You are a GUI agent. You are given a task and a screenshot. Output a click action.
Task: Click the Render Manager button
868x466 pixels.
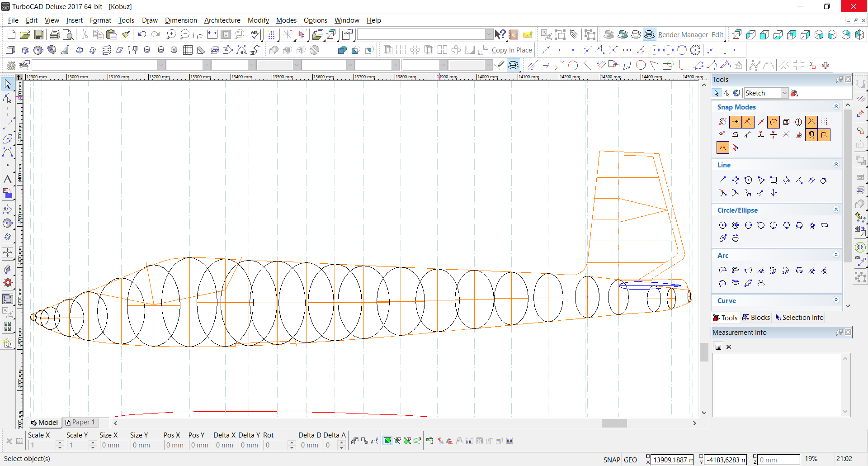click(x=683, y=35)
